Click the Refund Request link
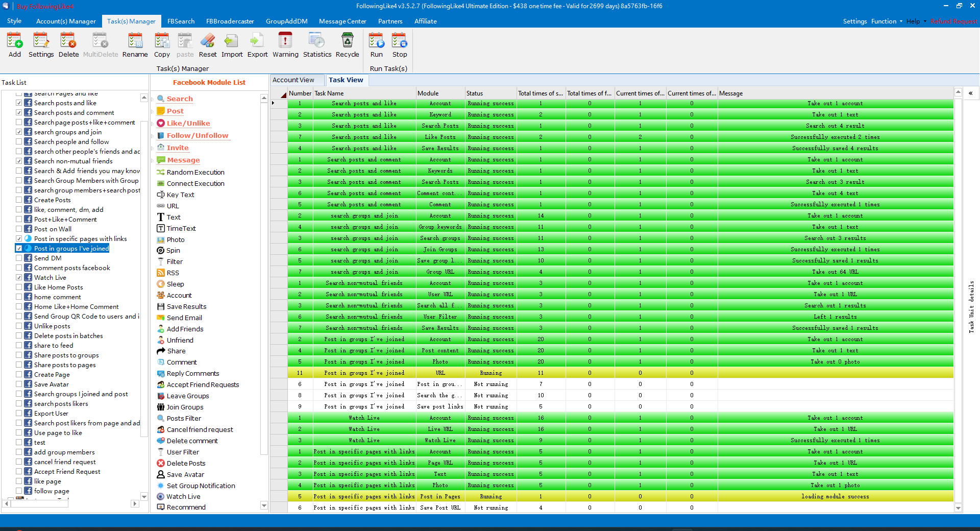 [x=953, y=21]
